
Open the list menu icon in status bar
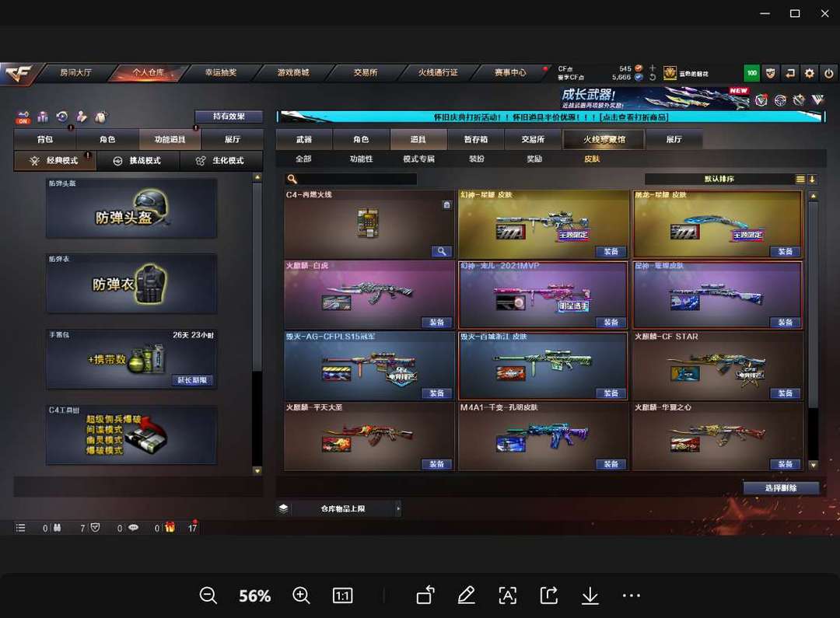point(20,528)
